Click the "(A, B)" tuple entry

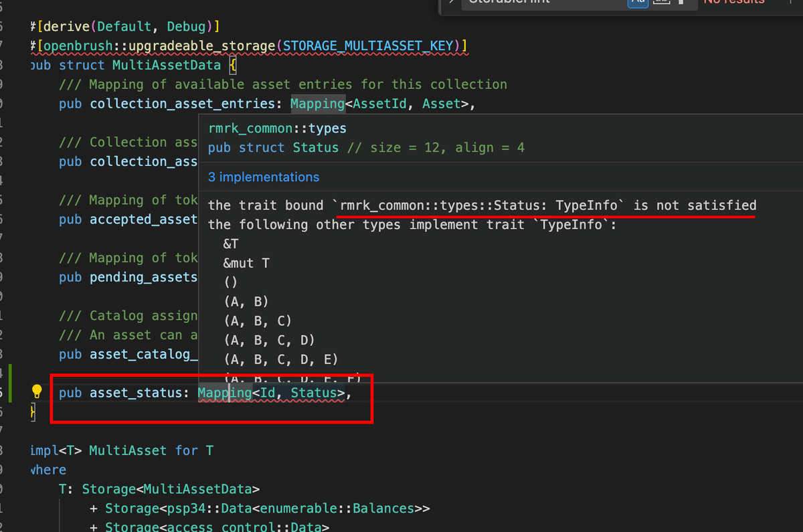point(246,302)
